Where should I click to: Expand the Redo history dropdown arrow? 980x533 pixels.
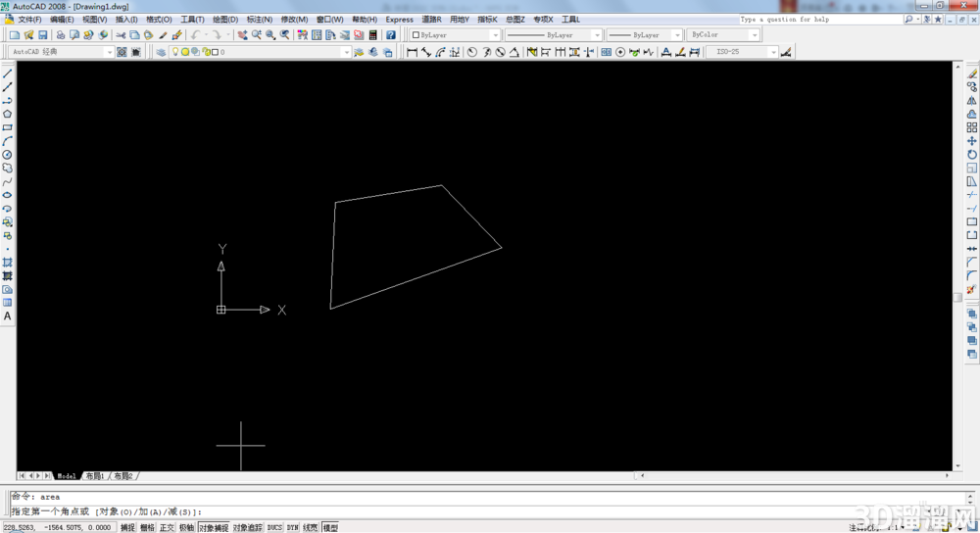(227, 35)
